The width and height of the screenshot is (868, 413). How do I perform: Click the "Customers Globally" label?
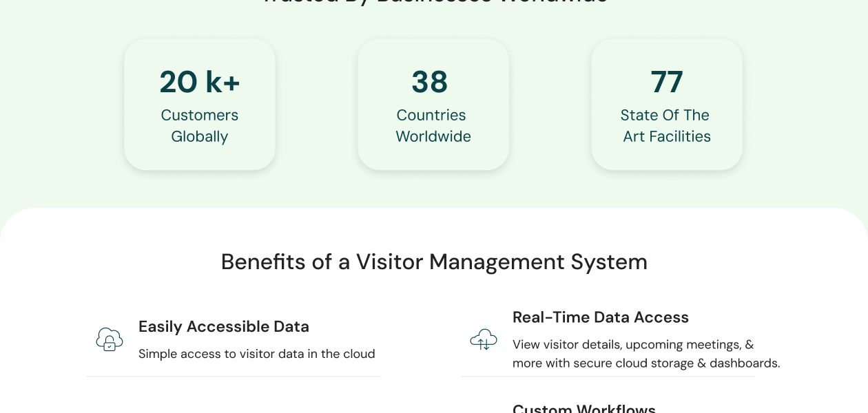click(x=200, y=125)
